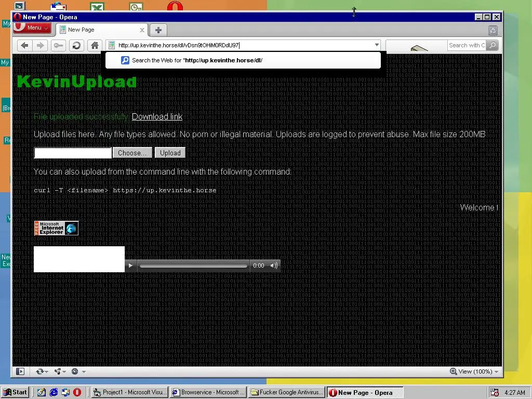This screenshot has width=532, height=399.
Task: Toggle the Opera side panel button
Action: [20, 371]
